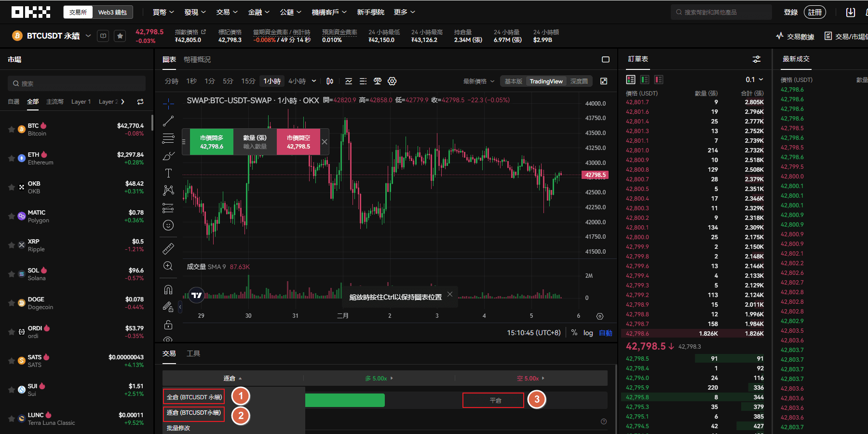Click the download app icon in header
Viewport: 868px width, 434px height.
(x=851, y=12)
